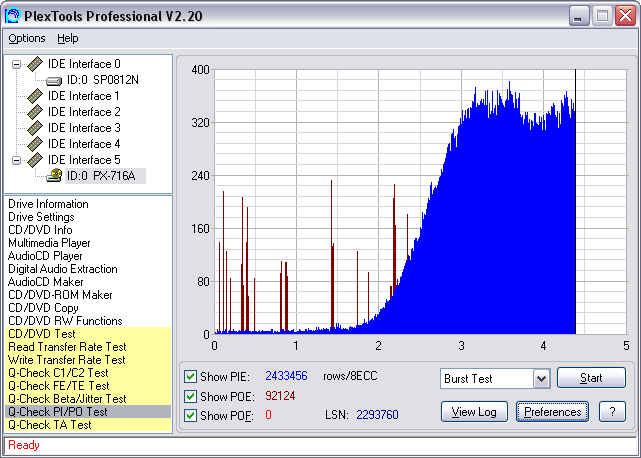This screenshot has height=458, width=641.
Task: Click the hard drive icon for SP0812N
Action: click(54, 81)
